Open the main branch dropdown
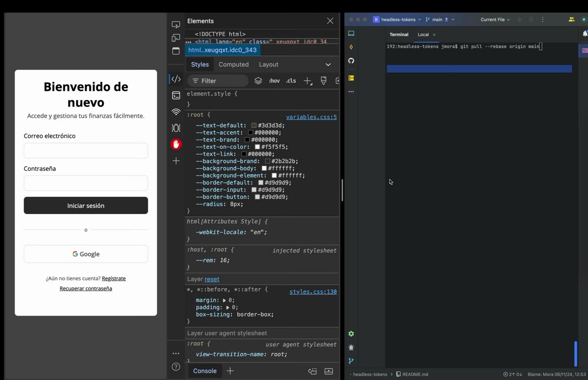 pyautogui.click(x=440, y=19)
